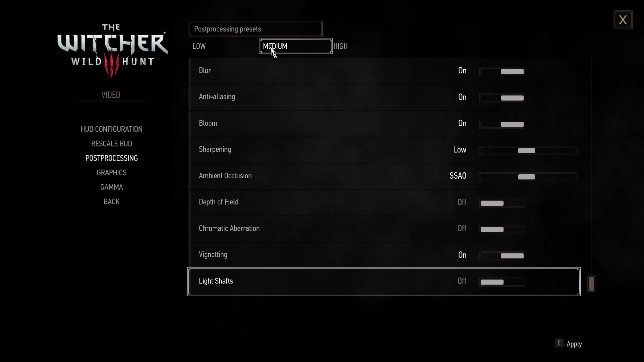Open HUD CONFIGURATION settings
Image resolution: width=644 pixels, height=362 pixels.
click(111, 129)
